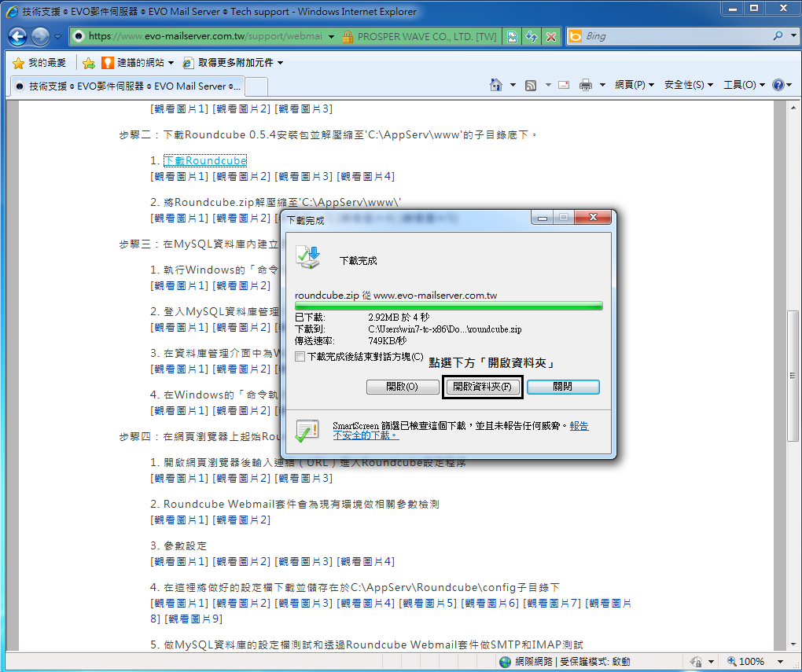
Task: Click the Bing provider logo icon
Action: (x=576, y=36)
